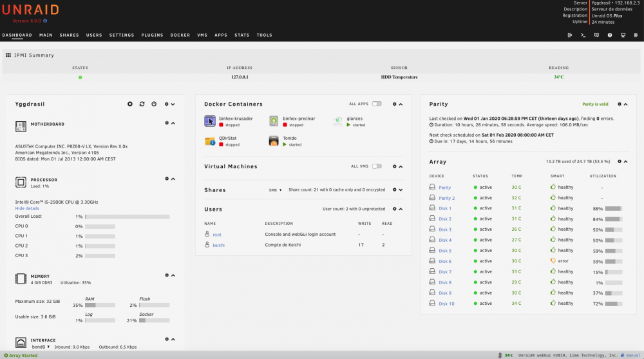This screenshot has height=359, width=644.
Task: Open the Disk 6 device link
Action: [445, 261]
